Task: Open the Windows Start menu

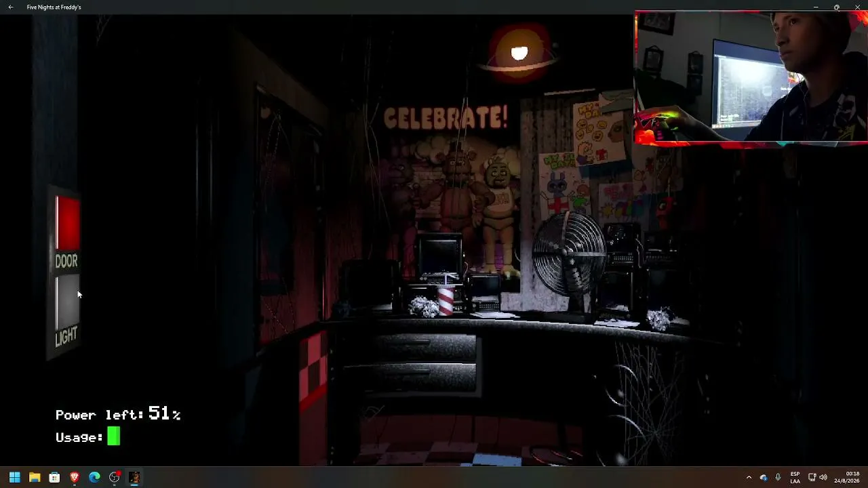Action: click(x=14, y=477)
